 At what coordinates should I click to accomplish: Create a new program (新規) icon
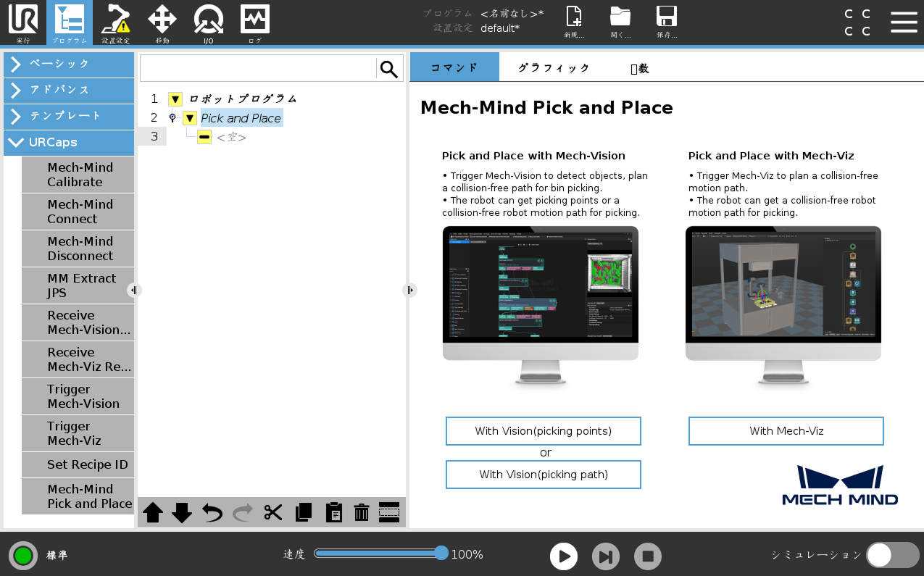click(x=574, y=22)
